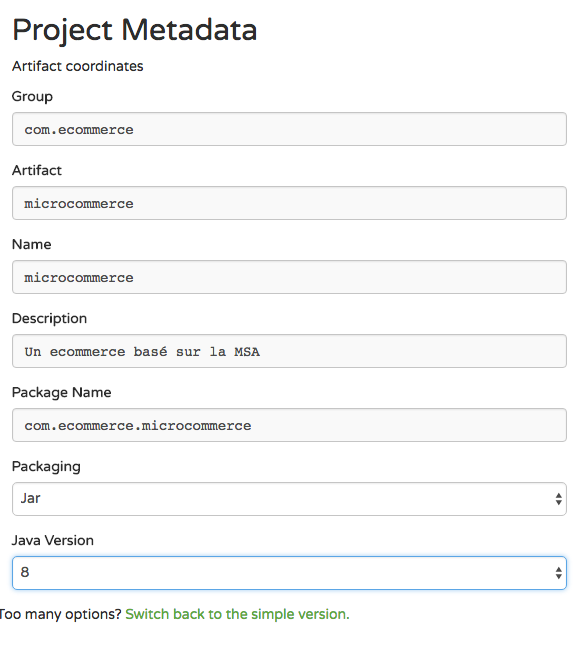Select the Name input containing microcommerce

[289, 277]
